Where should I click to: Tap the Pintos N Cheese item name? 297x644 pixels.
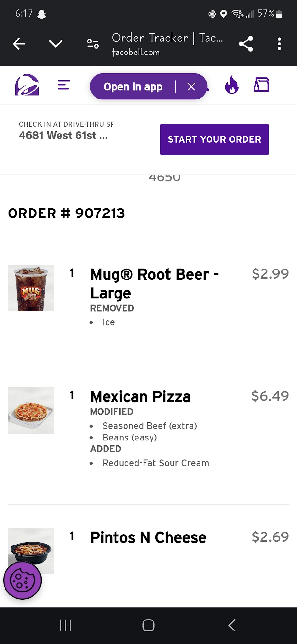coord(148,537)
